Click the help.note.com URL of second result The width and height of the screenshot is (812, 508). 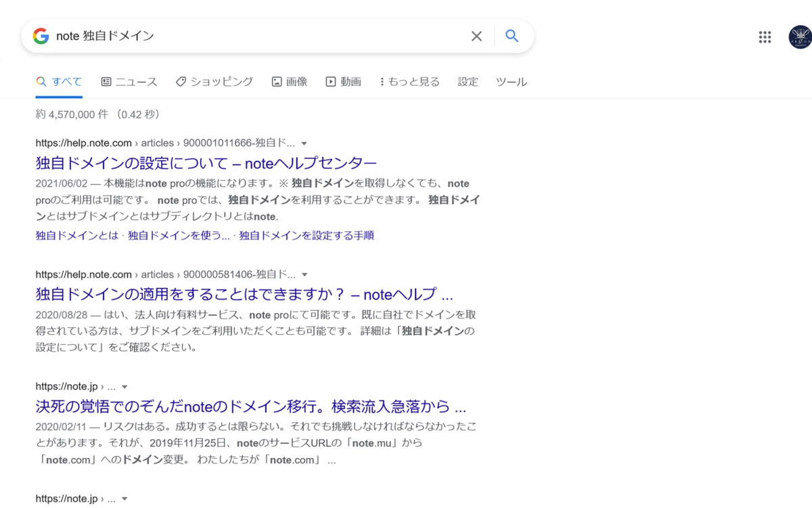165,275
